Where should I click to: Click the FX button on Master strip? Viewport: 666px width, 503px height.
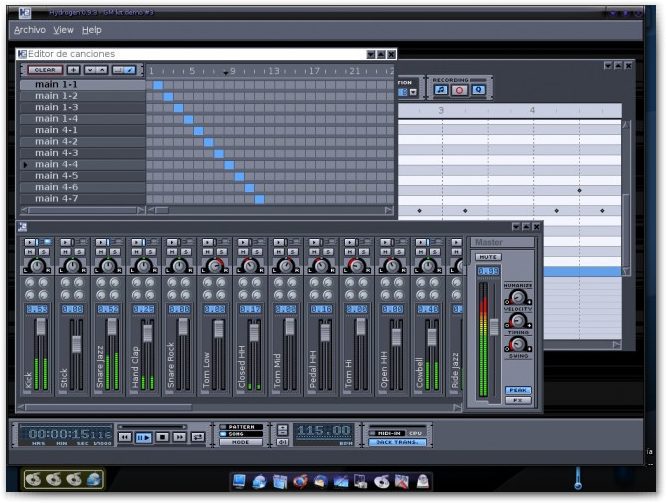click(518, 400)
